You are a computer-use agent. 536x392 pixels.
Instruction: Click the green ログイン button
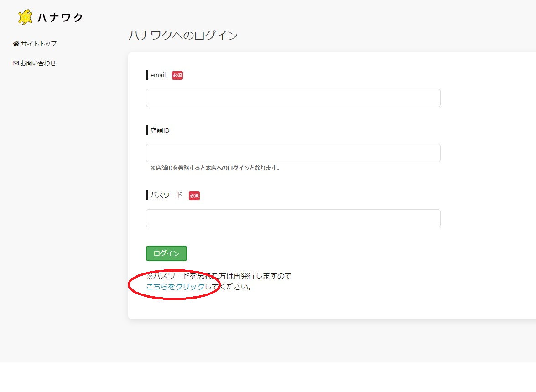pyautogui.click(x=167, y=253)
